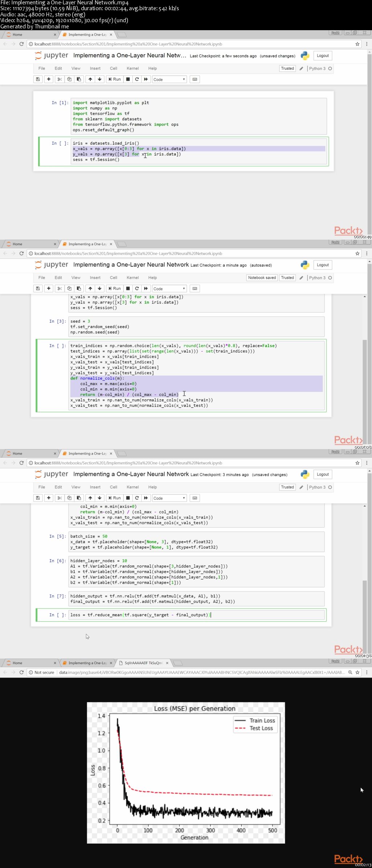Screen dimensions: 372x868
Task: Switch to the Home tab in the top frame
Action: pos(31,35)
